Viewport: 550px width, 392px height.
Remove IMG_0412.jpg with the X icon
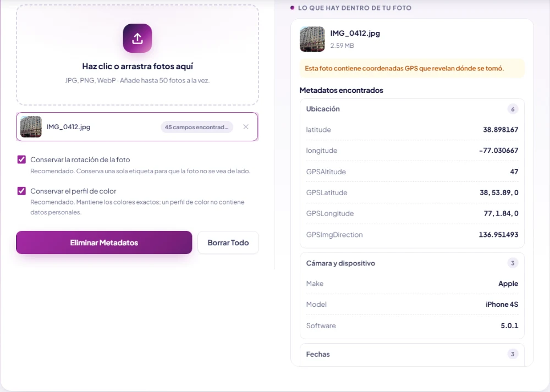[x=245, y=127]
